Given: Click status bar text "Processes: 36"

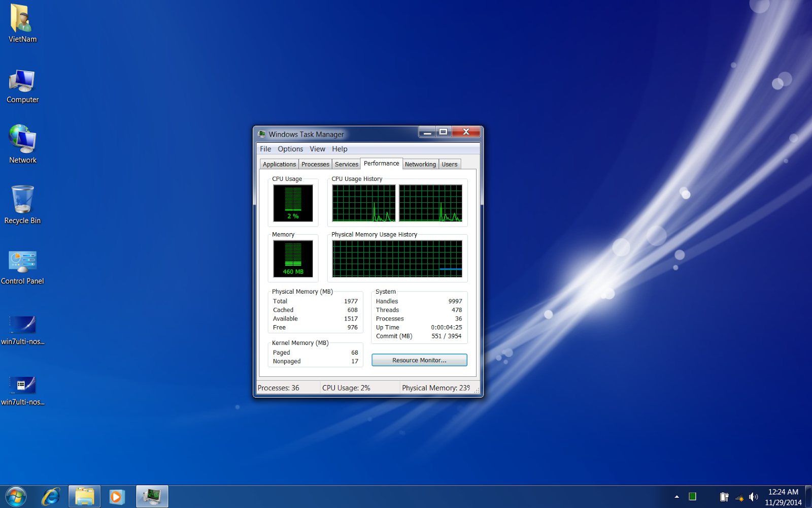Looking at the screenshot, I should pyautogui.click(x=279, y=388).
